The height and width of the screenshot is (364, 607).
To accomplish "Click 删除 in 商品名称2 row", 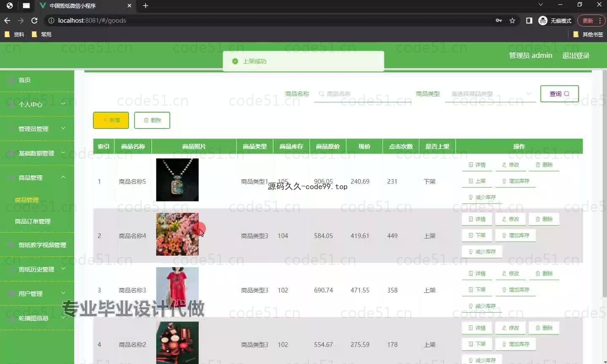I will pyautogui.click(x=544, y=328).
